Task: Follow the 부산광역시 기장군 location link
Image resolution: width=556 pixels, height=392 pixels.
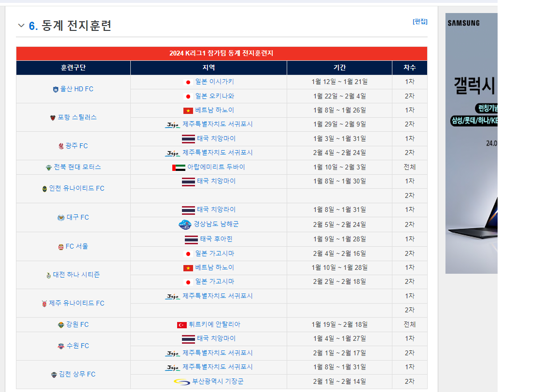Action: click(218, 381)
